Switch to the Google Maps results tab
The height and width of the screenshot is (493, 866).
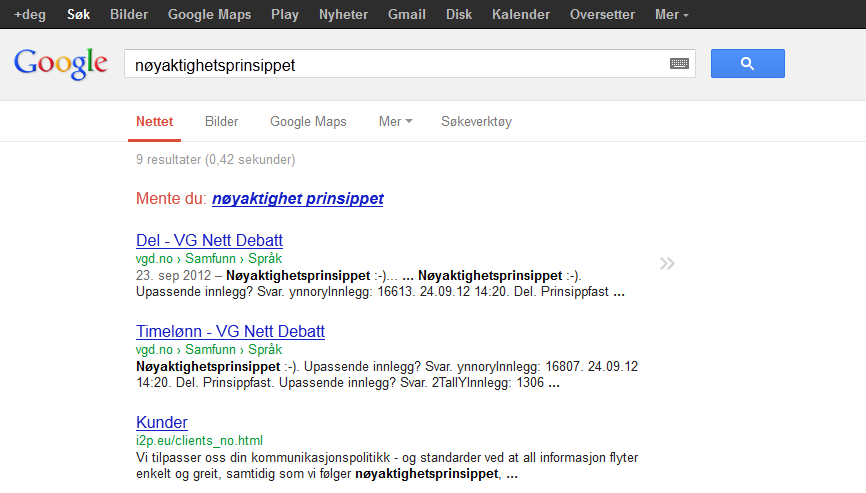(308, 121)
